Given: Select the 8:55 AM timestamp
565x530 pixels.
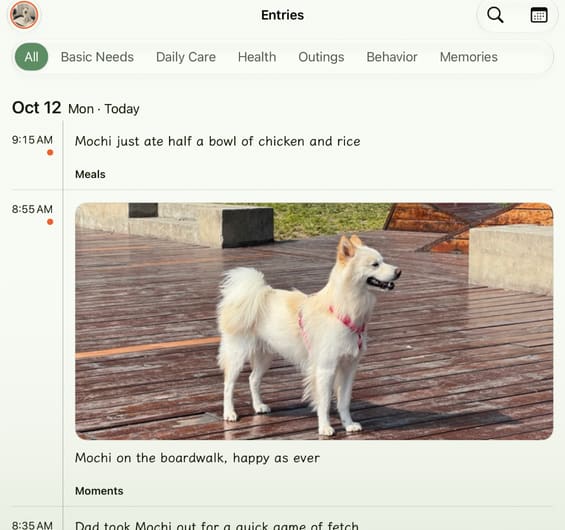Looking at the screenshot, I should tap(32, 209).
